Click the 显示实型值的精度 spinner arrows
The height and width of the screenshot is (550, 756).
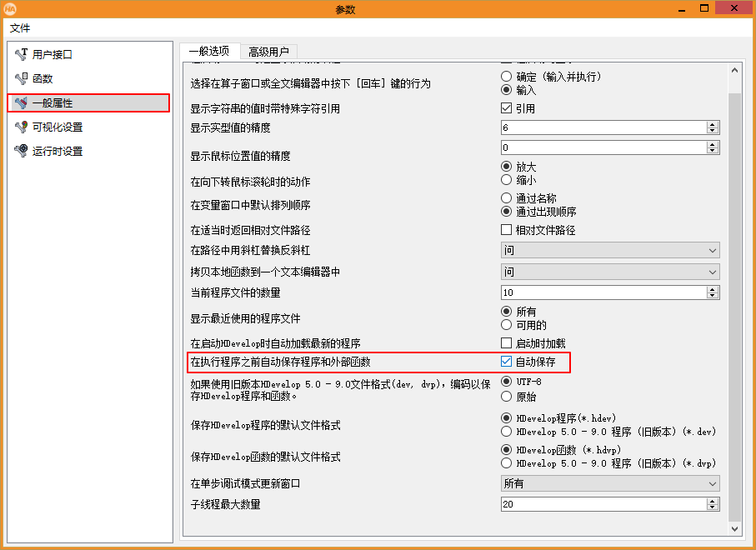[x=713, y=127]
